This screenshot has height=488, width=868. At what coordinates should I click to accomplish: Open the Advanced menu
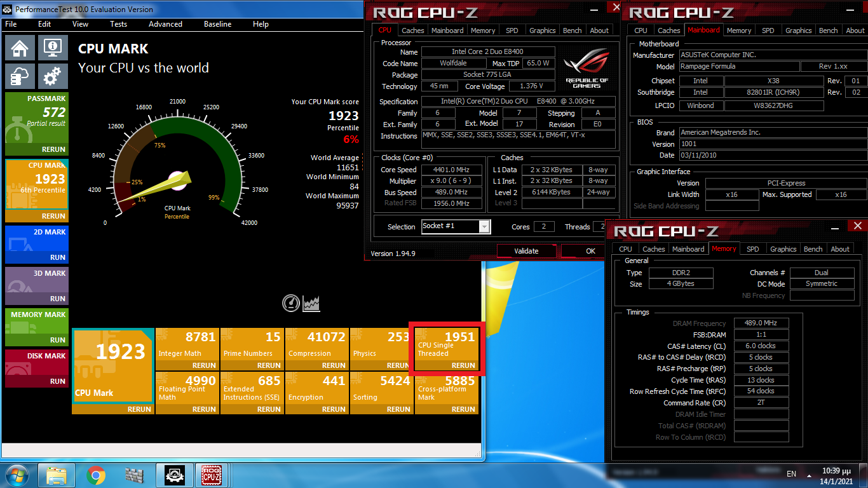(165, 24)
